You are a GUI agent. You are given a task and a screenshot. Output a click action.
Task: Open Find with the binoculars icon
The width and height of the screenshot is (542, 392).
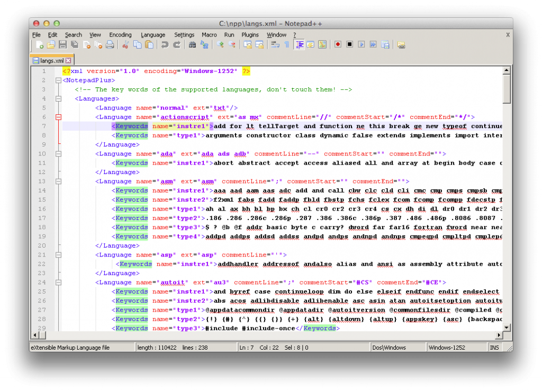pyautogui.click(x=192, y=45)
